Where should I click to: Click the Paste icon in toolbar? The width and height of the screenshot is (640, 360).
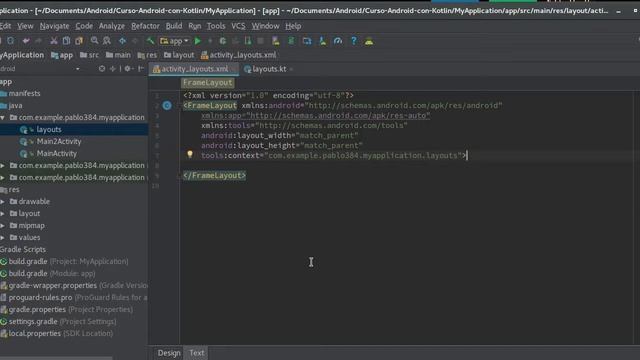(79, 41)
